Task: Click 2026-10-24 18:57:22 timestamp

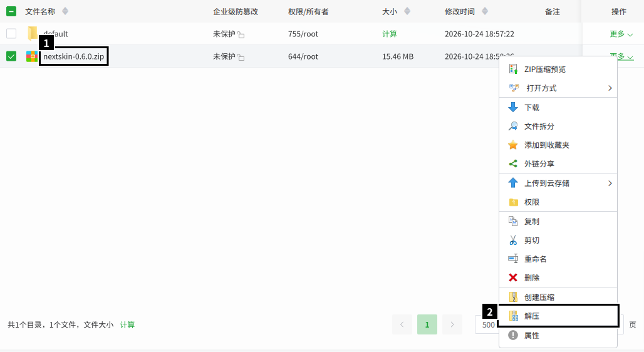Action: 479,34
